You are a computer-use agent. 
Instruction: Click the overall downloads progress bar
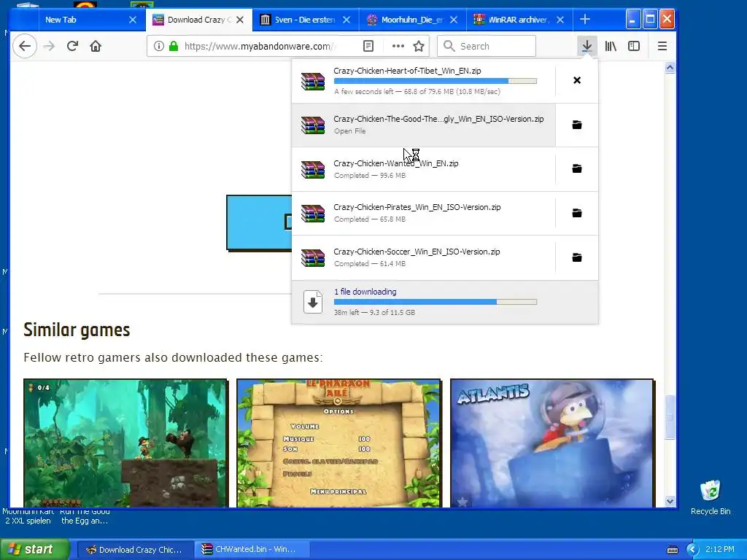click(436, 302)
